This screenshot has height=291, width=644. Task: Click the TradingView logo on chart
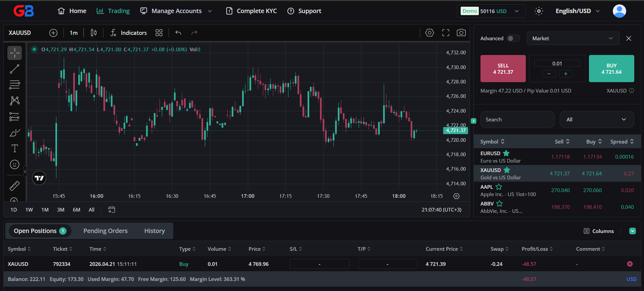[39, 178]
